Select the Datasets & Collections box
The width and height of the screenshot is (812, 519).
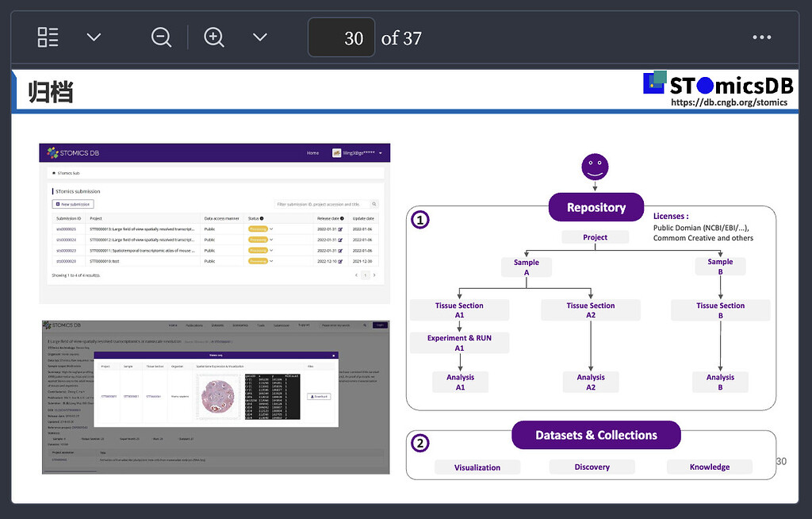tap(596, 435)
